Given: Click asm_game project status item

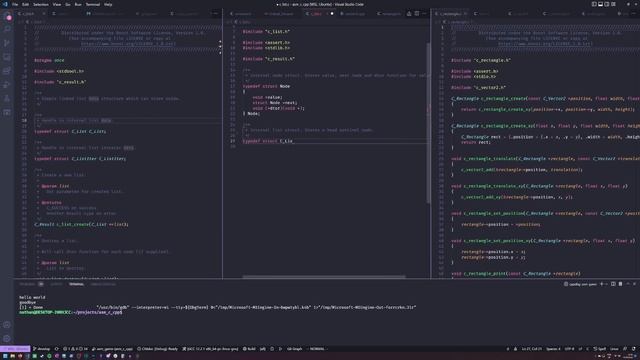Looking at the screenshot, I should click(112, 349).
